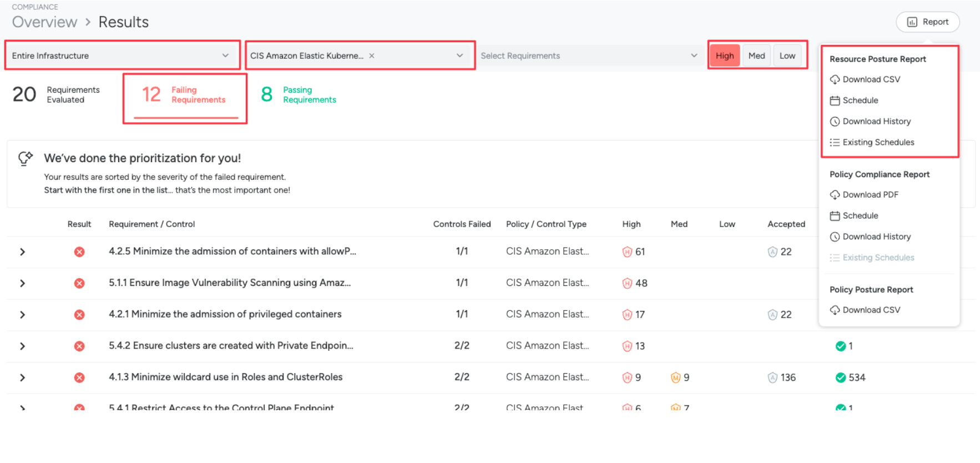Open requirement 4.2.5 Minimize the admission link

[233, 251]
